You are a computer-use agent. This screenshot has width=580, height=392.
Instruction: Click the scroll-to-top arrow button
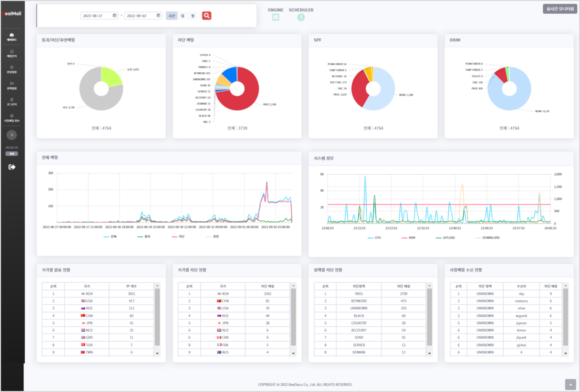click(x=570, y=384)
